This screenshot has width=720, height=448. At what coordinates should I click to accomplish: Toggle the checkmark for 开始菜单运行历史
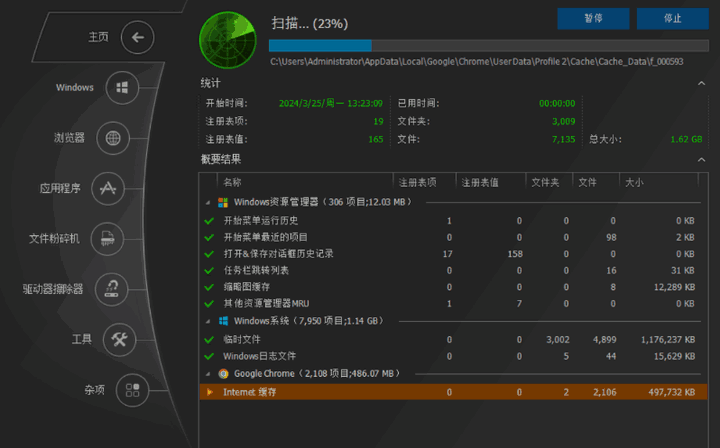[x=209, y=220]
